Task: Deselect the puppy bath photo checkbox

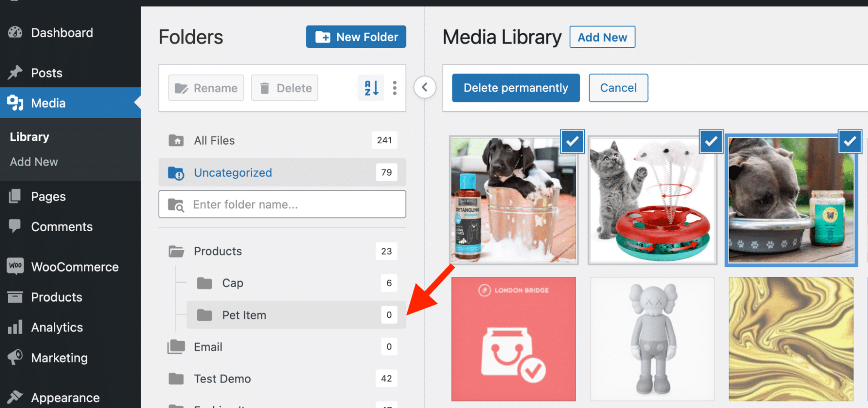Action: [572, 141]
